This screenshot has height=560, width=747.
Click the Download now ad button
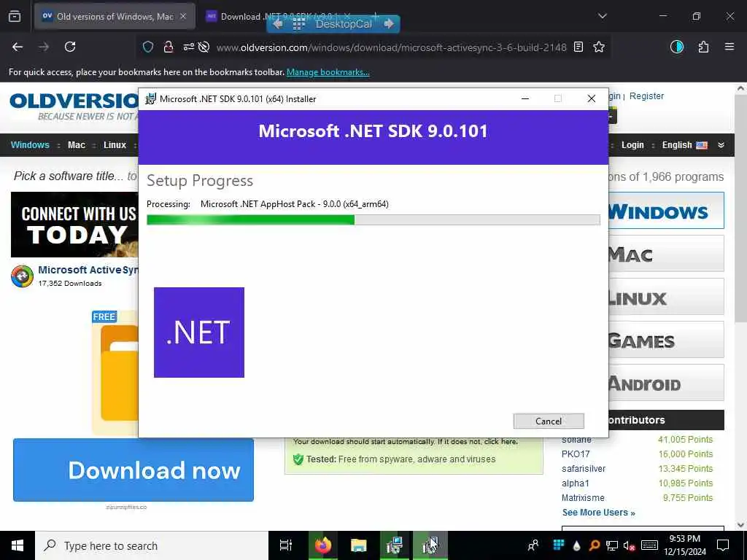(x=133, y=470)
